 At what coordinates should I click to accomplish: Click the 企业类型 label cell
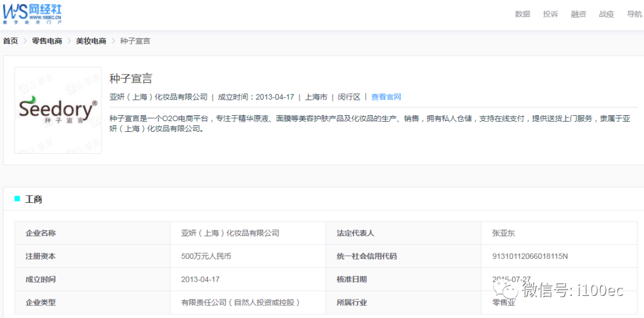click(x=92, y=302)
